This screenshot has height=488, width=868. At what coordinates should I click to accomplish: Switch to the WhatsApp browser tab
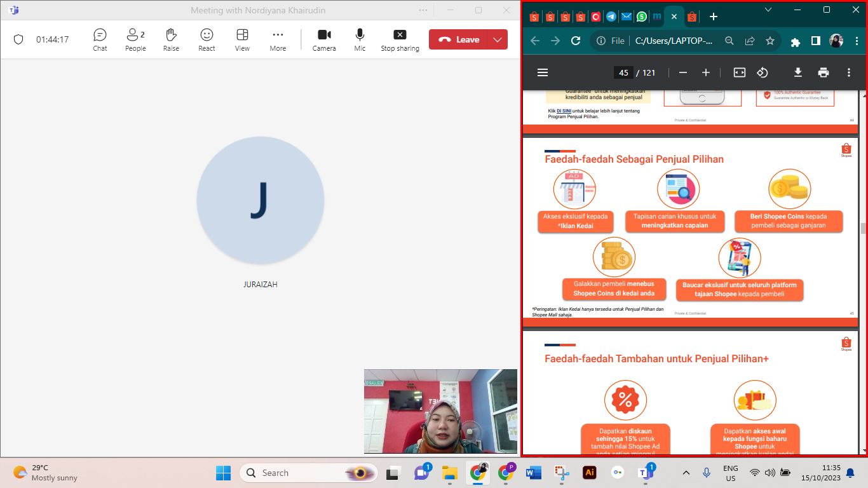click(642, 17)
